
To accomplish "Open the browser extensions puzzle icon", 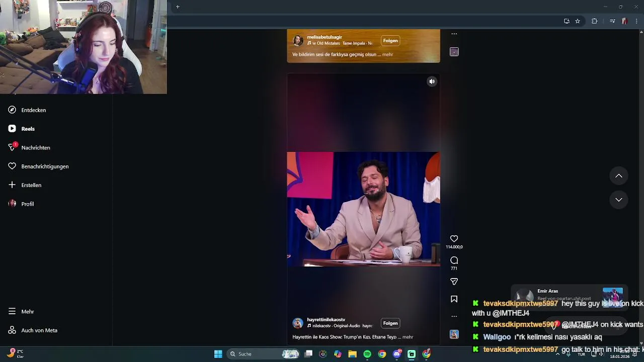I will pos(594,21).
